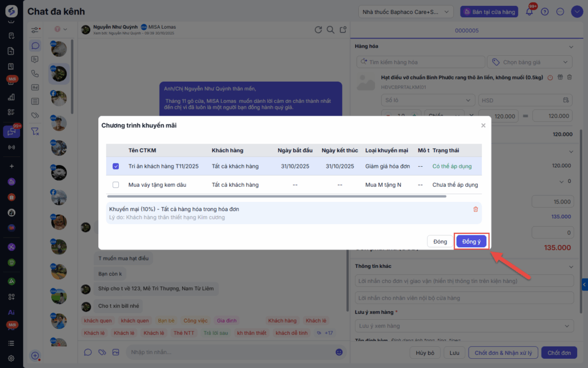Click the gift icon next to the product name
Image resolution: width=588 pixels, height=368 pixels.
click(x=560, y=77)
